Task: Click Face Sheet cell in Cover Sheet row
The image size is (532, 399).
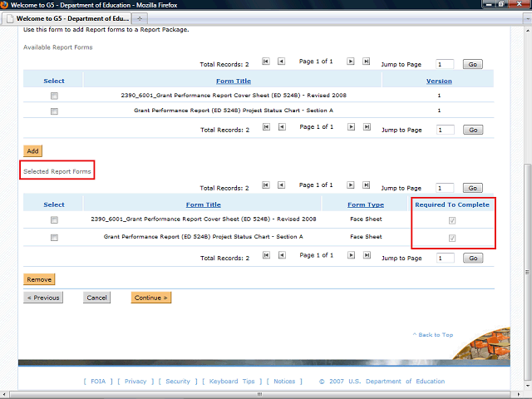Action: (x=366, y=219)
